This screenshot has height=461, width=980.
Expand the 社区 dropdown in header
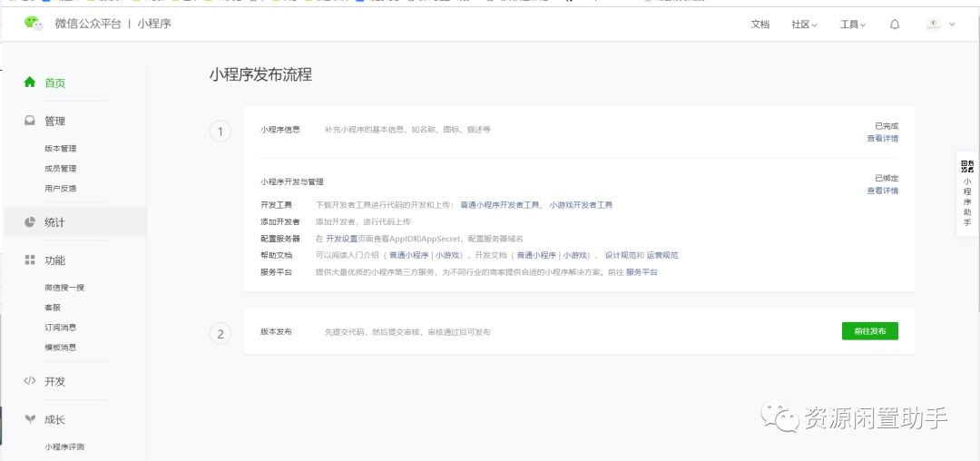[804, 25]
